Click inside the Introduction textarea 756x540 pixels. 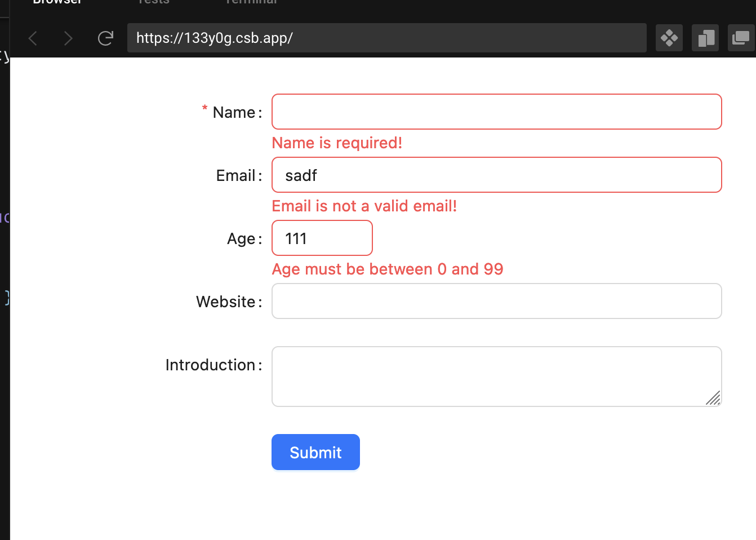[496, 377]
